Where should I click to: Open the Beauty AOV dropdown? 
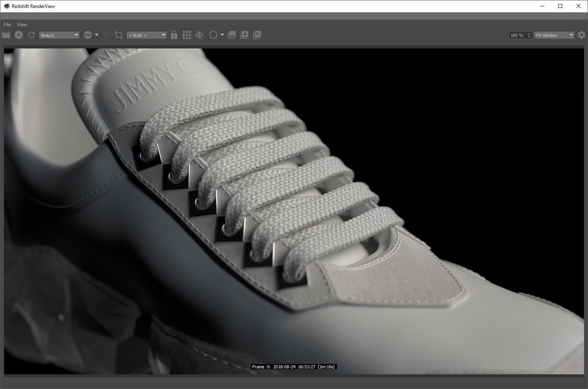59,35
